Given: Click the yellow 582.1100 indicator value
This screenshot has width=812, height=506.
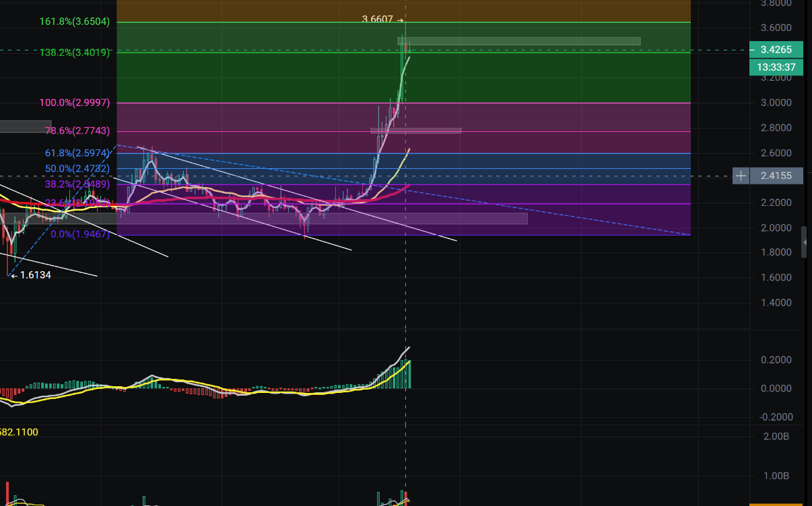Looking at the screenshot, I should tap(19, 432).
